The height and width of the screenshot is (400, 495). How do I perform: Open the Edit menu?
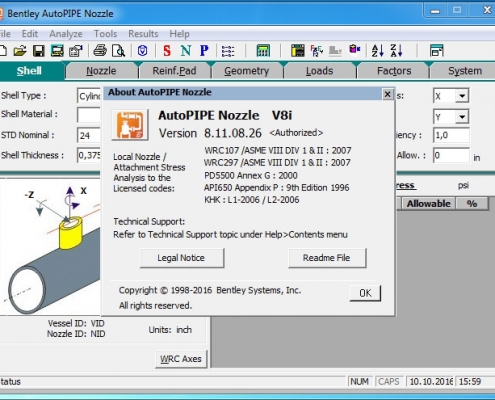pyautogui.click(x=29, y=34)
